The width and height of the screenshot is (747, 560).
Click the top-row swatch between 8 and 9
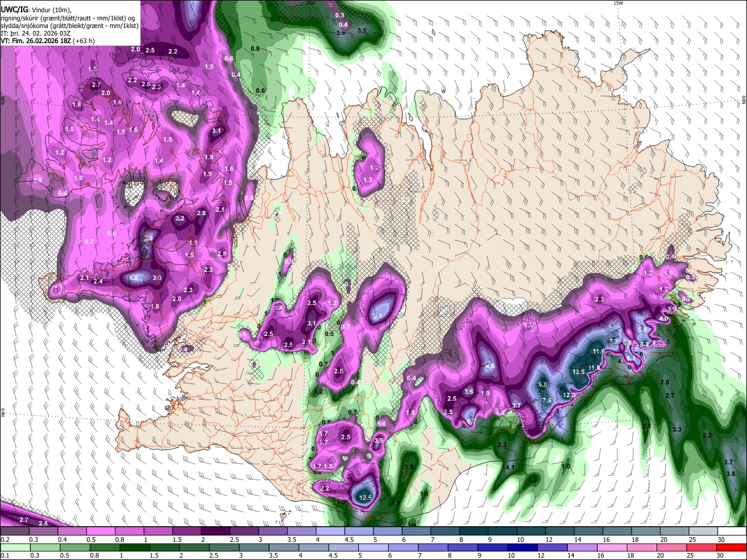[x=473, y=531]
